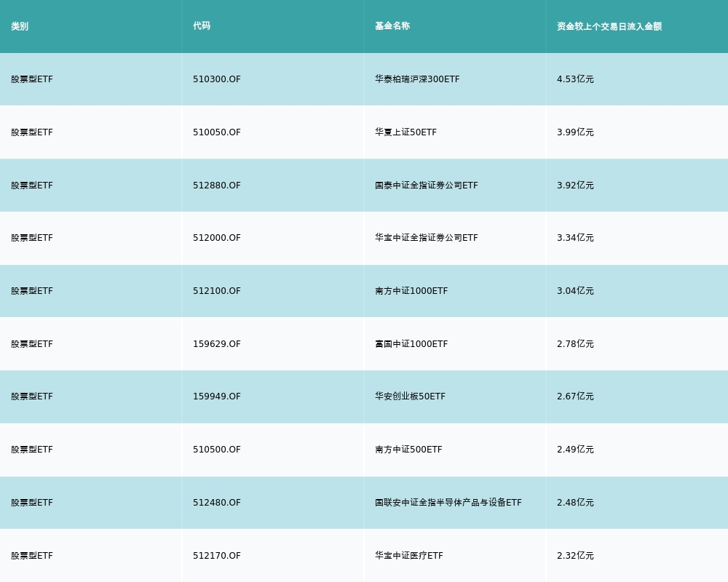
Task: Select fund code 510300.OF
Action: (217, 79)
